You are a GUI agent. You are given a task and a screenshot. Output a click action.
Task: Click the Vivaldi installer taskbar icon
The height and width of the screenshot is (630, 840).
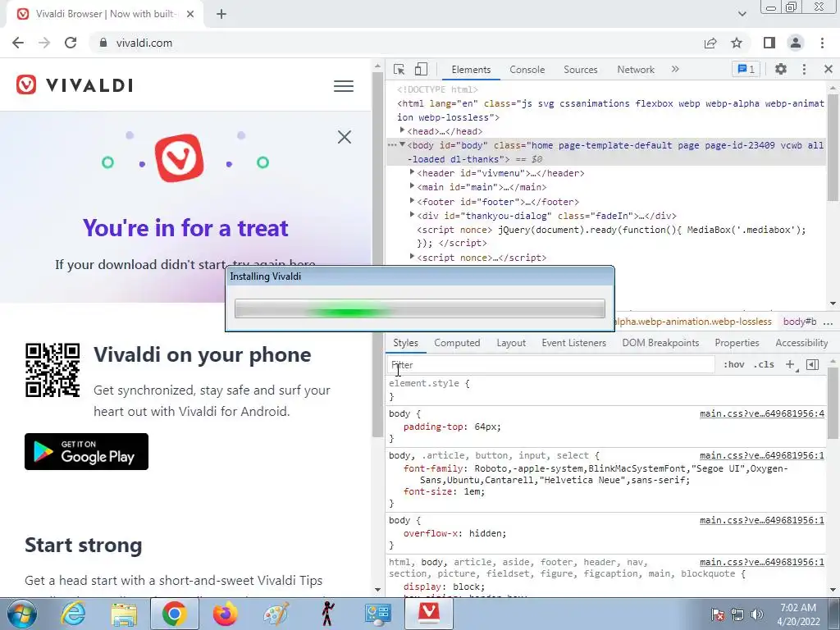428,614
